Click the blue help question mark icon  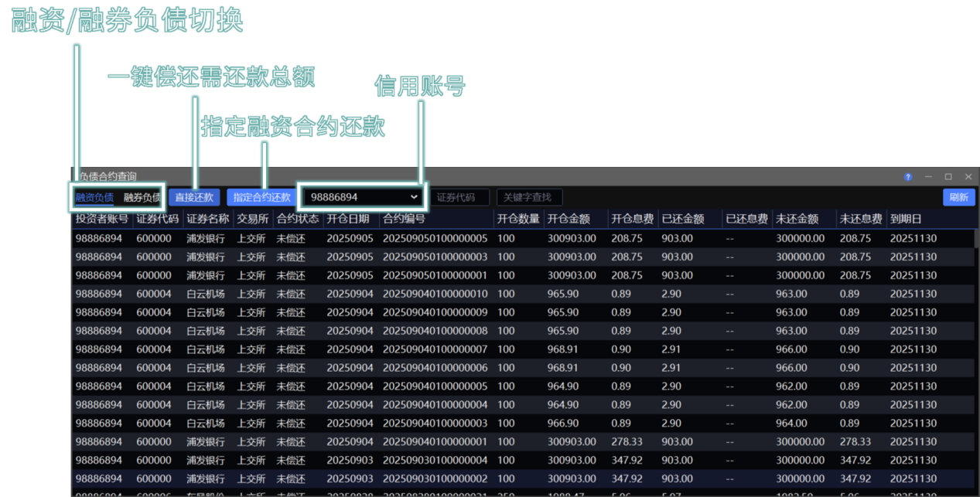[x=908, y=177]
